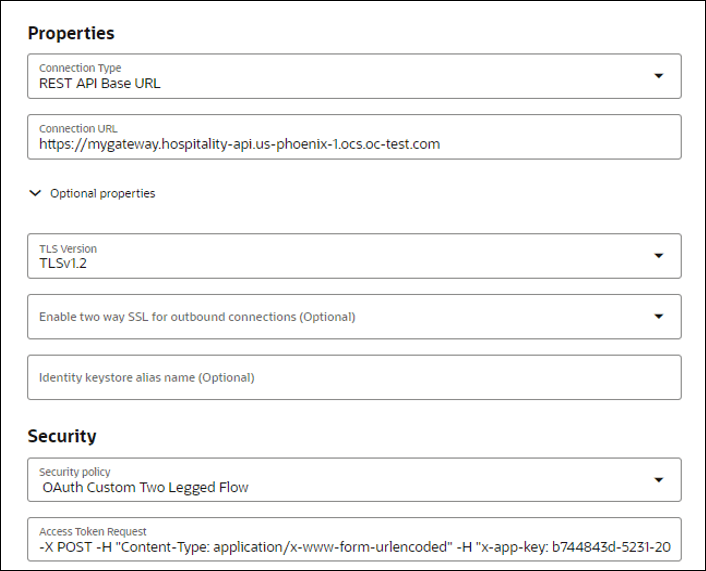Click the Security section heading
Screen dimensions: 706x571
(62, 436)
